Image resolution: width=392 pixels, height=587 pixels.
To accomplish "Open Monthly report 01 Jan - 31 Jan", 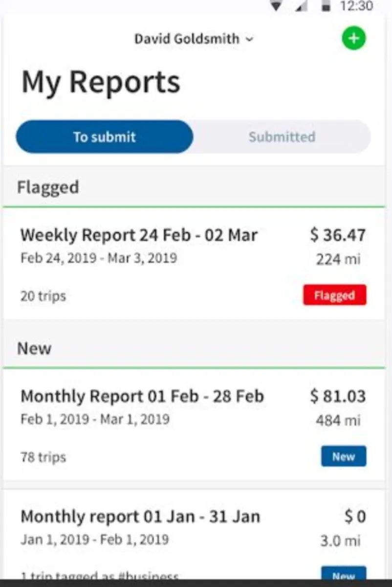I will (140, 517).
